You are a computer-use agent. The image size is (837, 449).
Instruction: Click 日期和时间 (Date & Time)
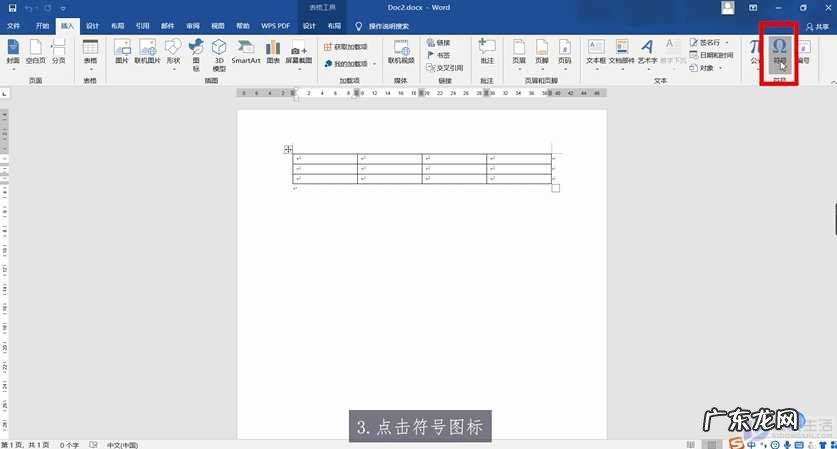711,55
